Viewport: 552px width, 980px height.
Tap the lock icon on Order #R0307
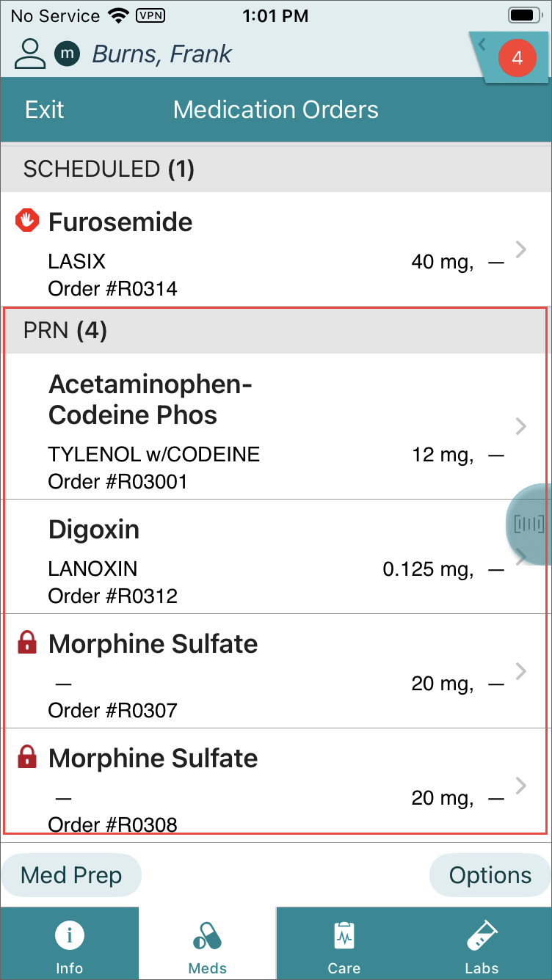(27, 643)
